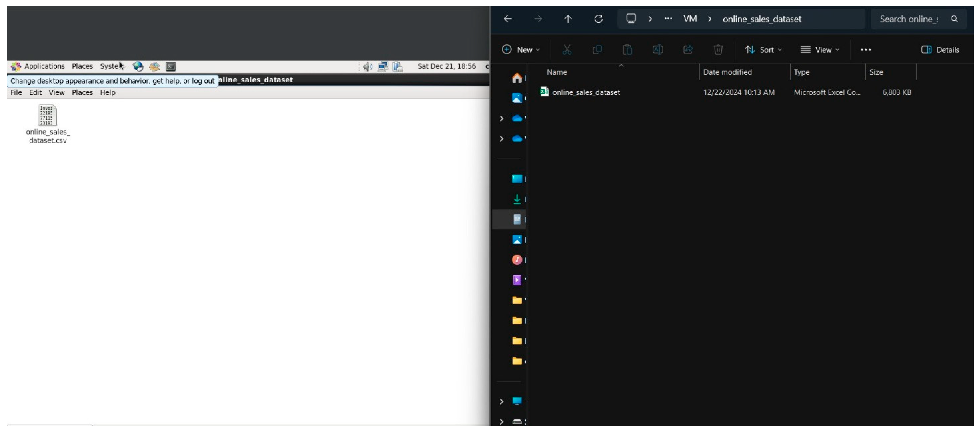Expand the first OneDrive tree node
This screenshot has height=432, width=980.
tap(502, 118)
